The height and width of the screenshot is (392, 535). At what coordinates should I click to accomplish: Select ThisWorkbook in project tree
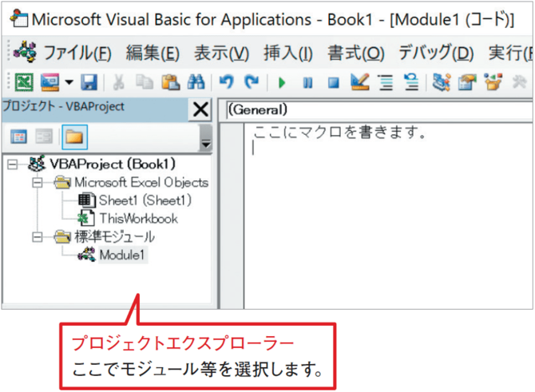click(x=138, y=218)
